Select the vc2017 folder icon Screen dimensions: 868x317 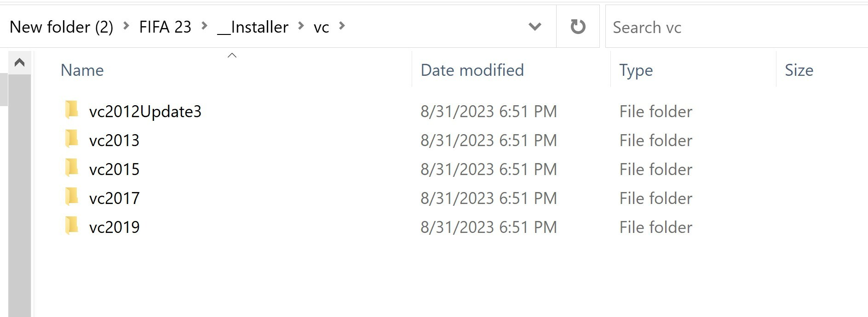coord(72,197)
